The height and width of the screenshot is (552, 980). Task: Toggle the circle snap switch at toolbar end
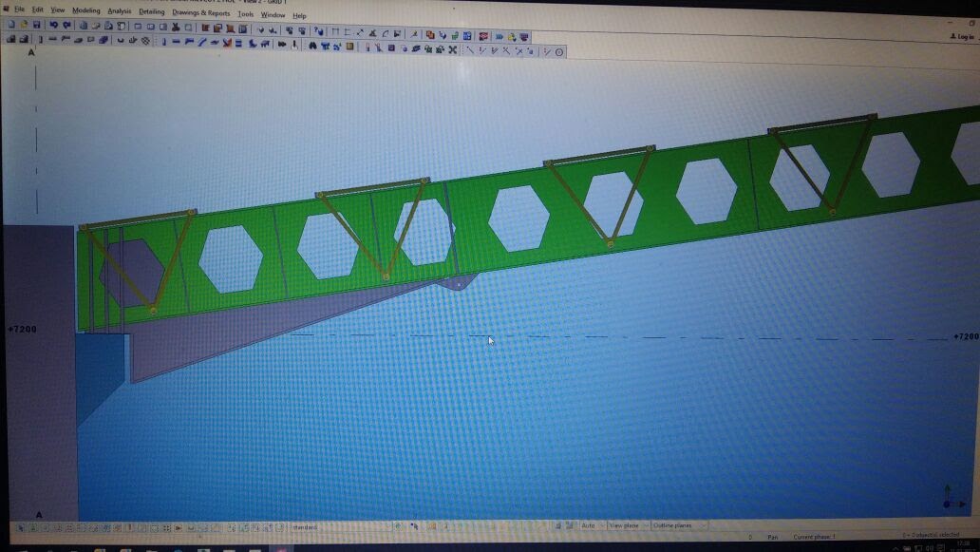click(x=559, y=52)
